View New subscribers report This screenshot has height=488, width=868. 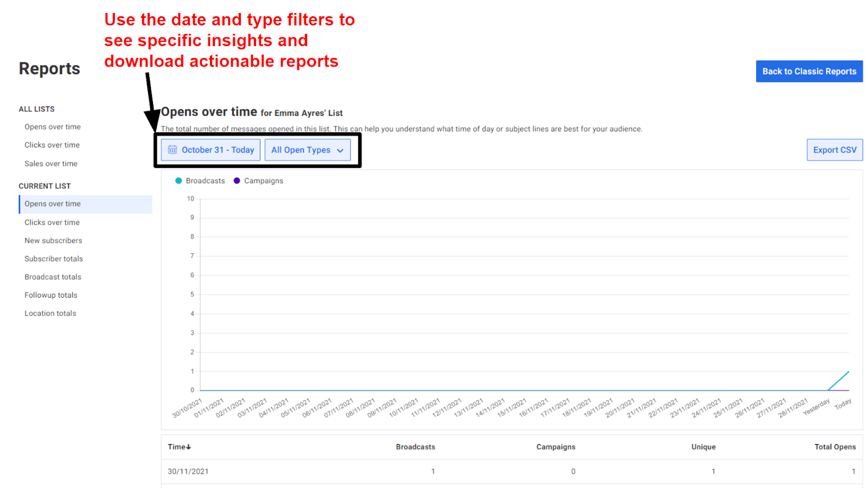point(53,241)
